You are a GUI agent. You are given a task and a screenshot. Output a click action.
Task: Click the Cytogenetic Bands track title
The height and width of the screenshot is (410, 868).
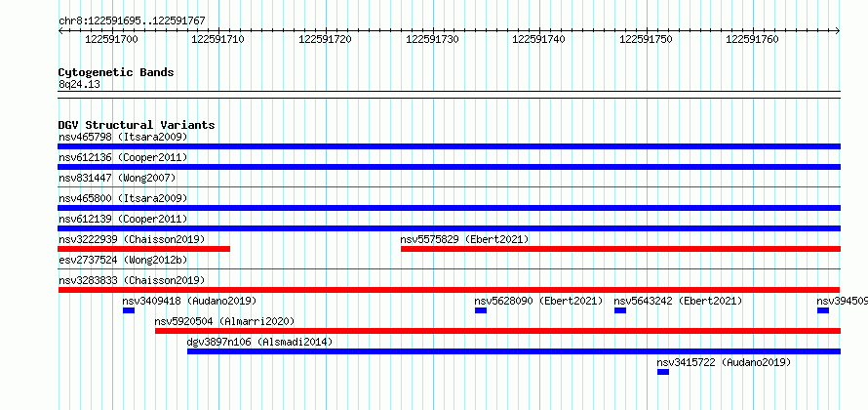(116, 72)
